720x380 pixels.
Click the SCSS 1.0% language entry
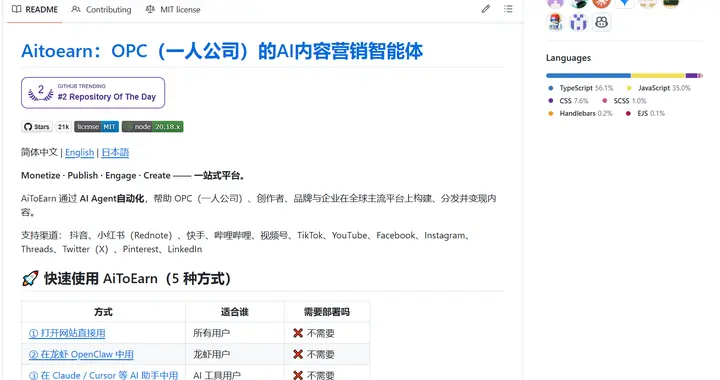click(x=624, y=101)
